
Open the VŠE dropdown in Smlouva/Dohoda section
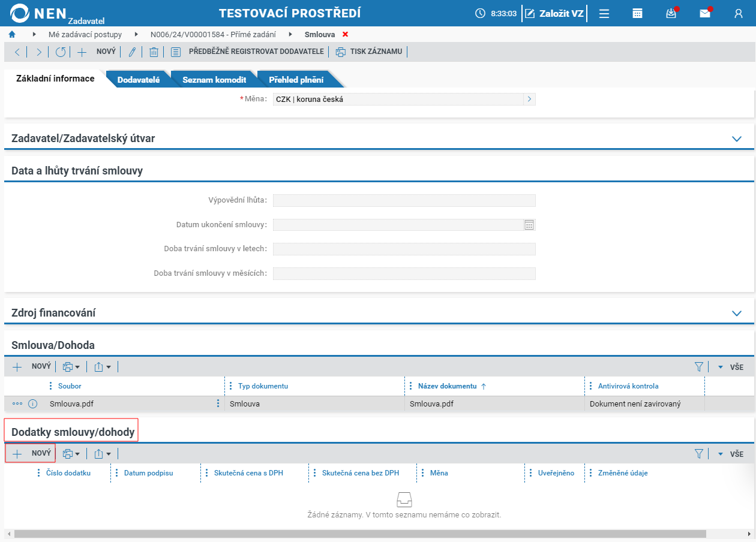[x=731, y=367]
